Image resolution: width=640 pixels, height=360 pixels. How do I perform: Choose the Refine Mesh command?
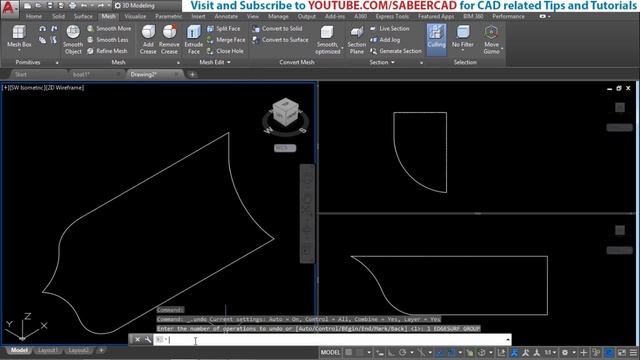pyautogui.click(x=107, y=51)
